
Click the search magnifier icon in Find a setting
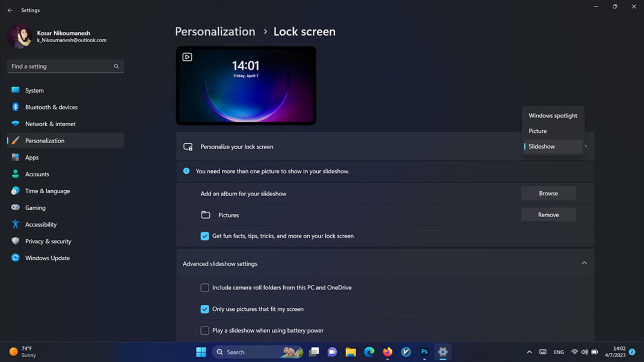116,66
